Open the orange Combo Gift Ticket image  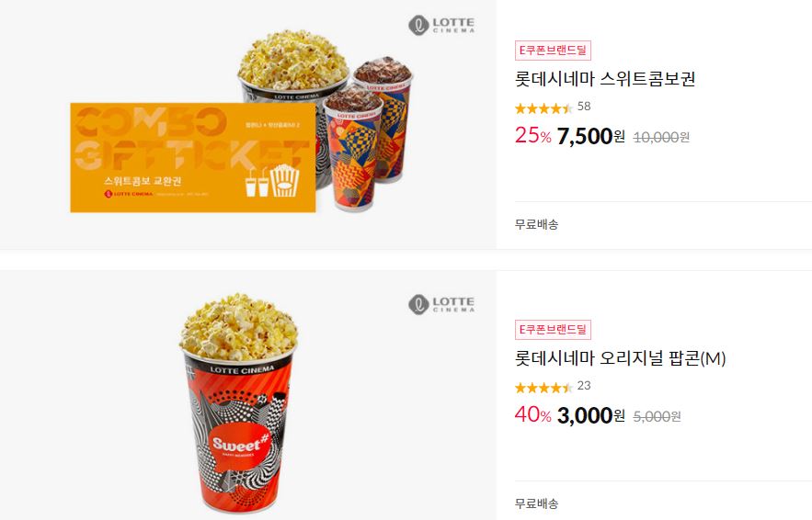[x=192, y=157]
